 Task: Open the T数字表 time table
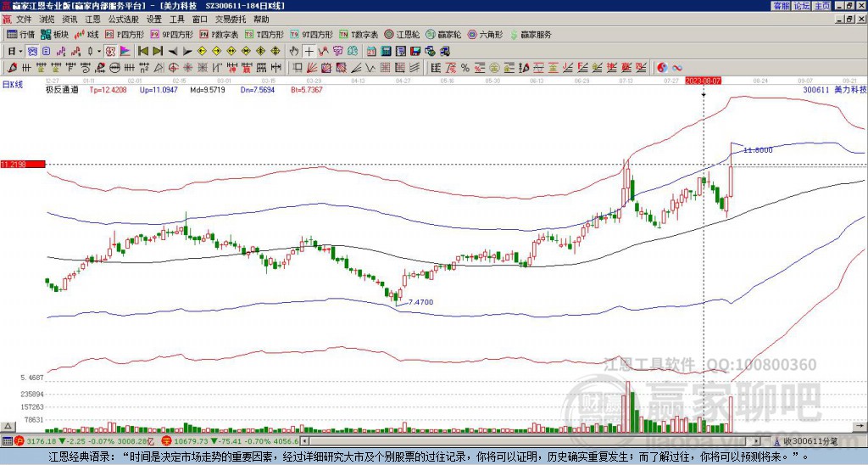(359, 34)
